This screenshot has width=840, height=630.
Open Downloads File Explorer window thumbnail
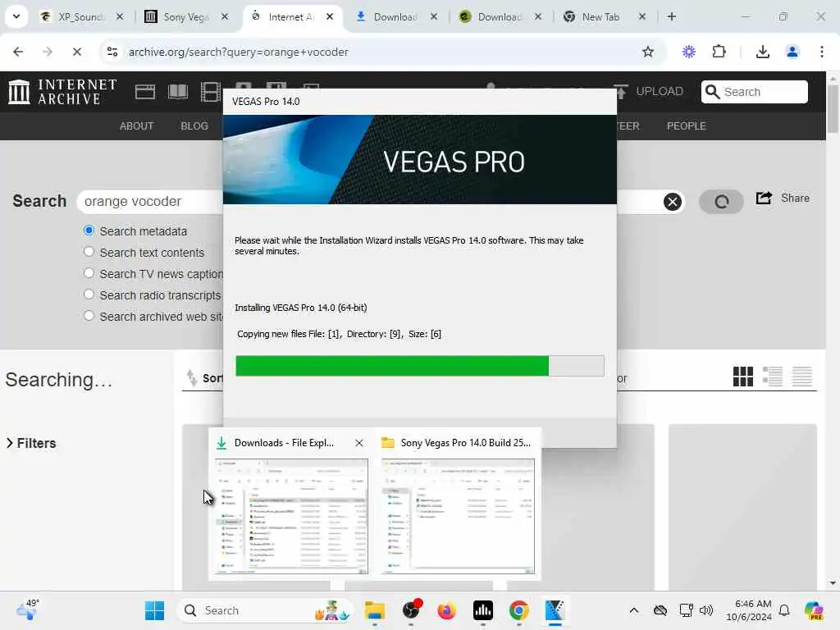tap(291, 516)
